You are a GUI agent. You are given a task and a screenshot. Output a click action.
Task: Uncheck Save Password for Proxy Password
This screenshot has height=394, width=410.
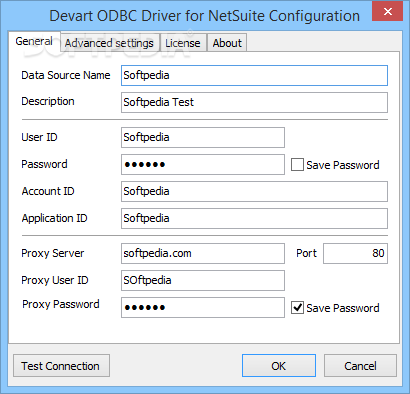click(297, 308)
